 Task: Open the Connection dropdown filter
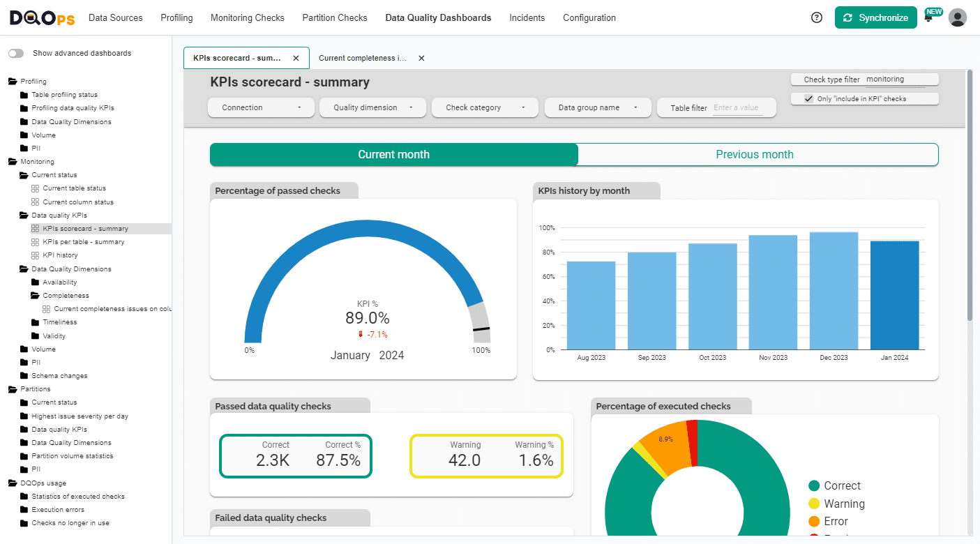(262, 108)
